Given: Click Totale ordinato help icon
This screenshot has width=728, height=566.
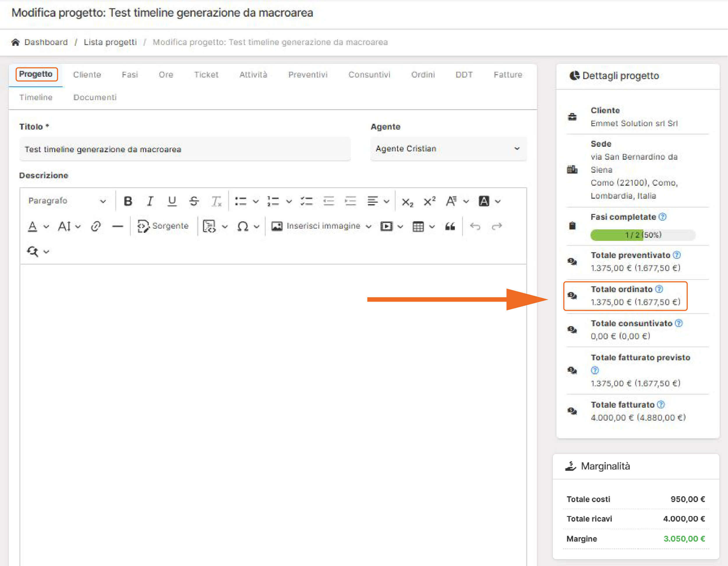Looking at the screenshot, I should [659, 289].
